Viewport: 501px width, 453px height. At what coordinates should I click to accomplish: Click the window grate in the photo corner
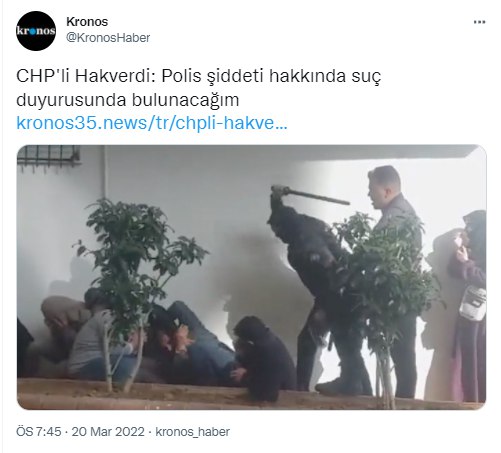[49, 157]
